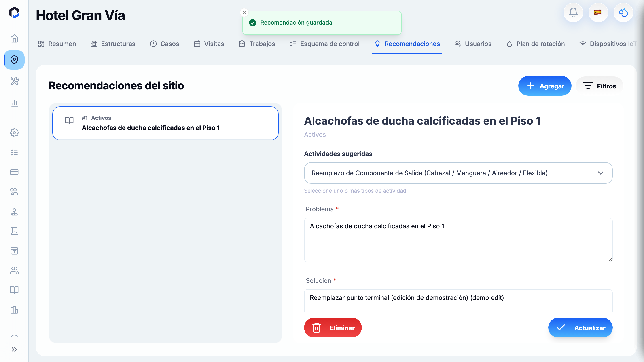Open the water drop profile icon
644x362 pixels.
(x=623, y=13)
